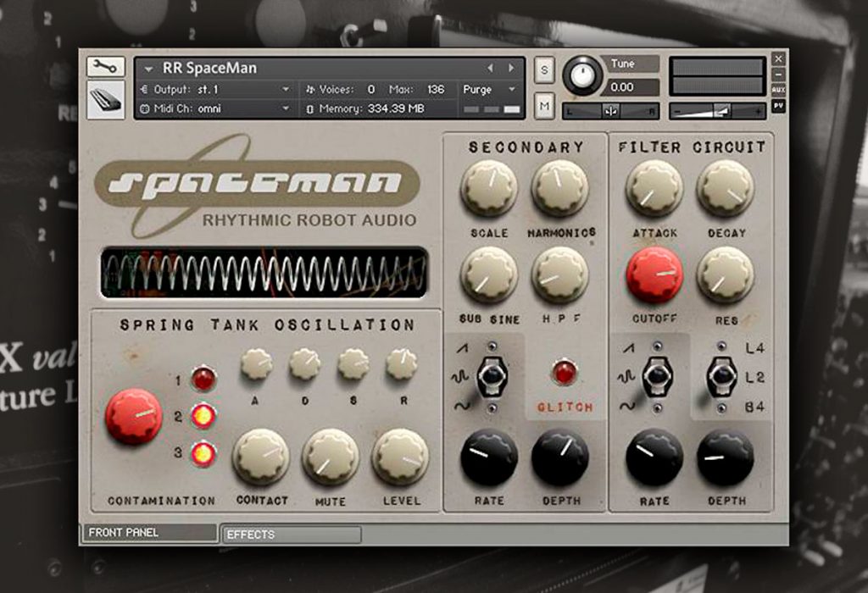This screenshot has height=593, width=868.
Task: Click the small D envelope knob
Action: pyautogui.click(x=305, y=364)
